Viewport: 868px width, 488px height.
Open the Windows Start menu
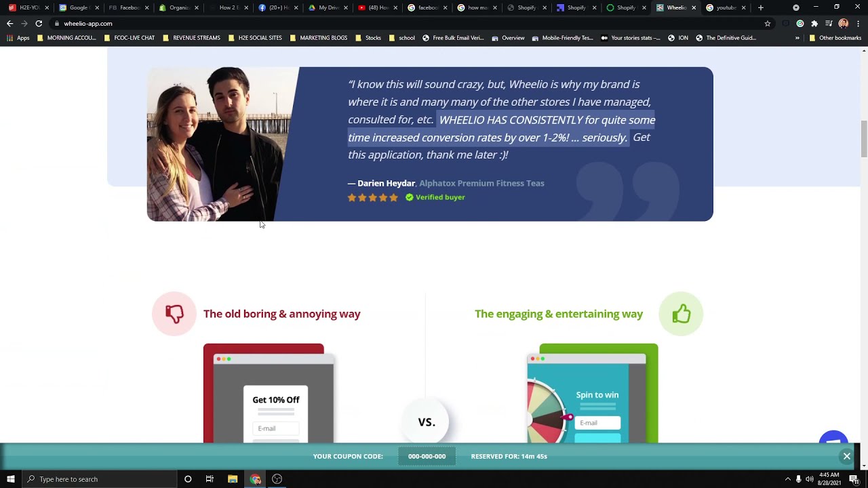coord(10,479)
